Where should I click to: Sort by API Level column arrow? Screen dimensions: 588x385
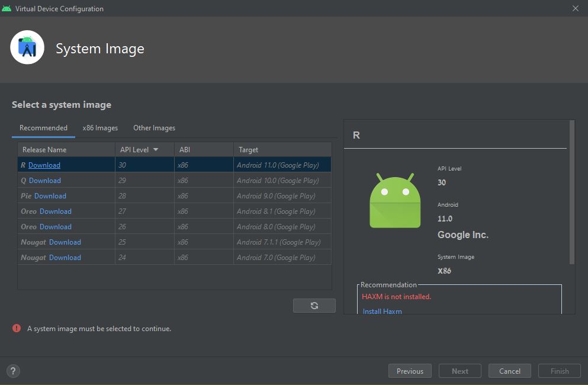[156, 150]
